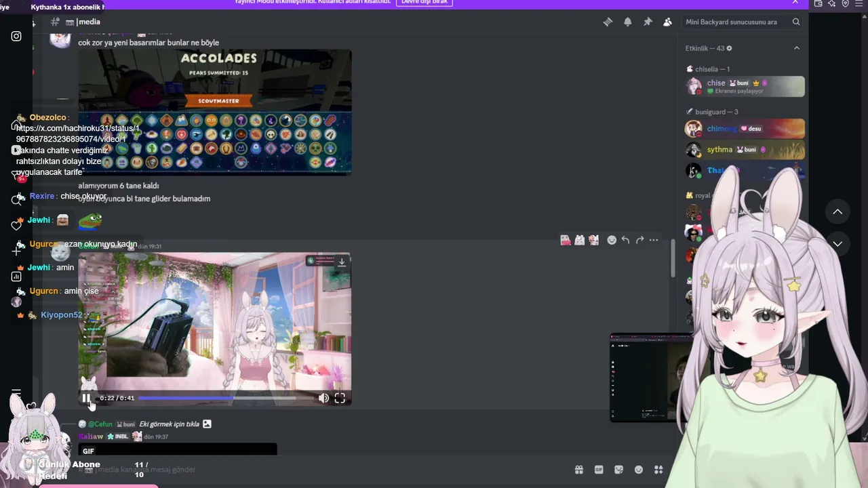Open Etkinlik settings gear
Viewport: 868px width, 488px height.
(729, 48)
